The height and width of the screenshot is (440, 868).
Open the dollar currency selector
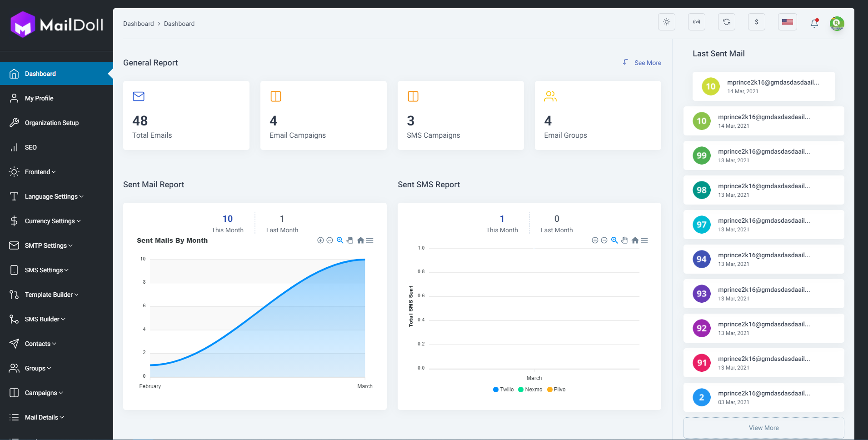click(x=757, y=22)
